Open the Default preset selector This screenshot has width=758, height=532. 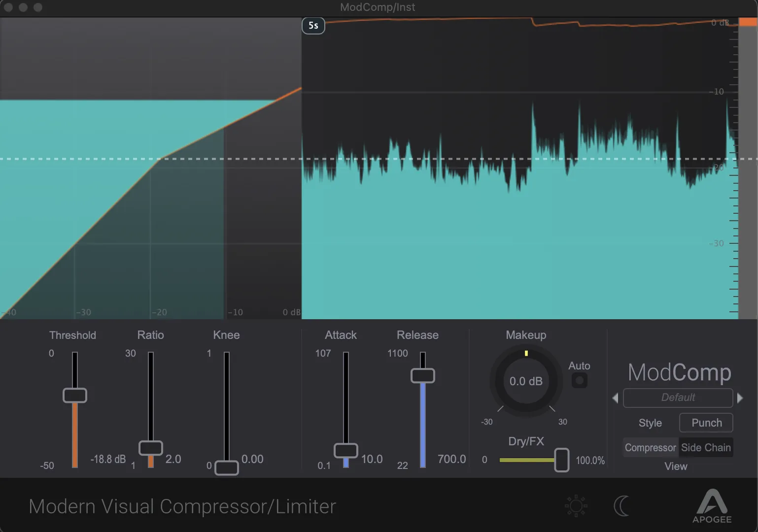(x=678, y=398)
